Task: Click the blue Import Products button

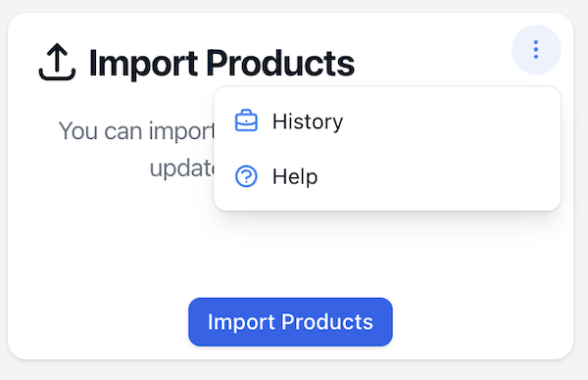Action: point(290,322)
